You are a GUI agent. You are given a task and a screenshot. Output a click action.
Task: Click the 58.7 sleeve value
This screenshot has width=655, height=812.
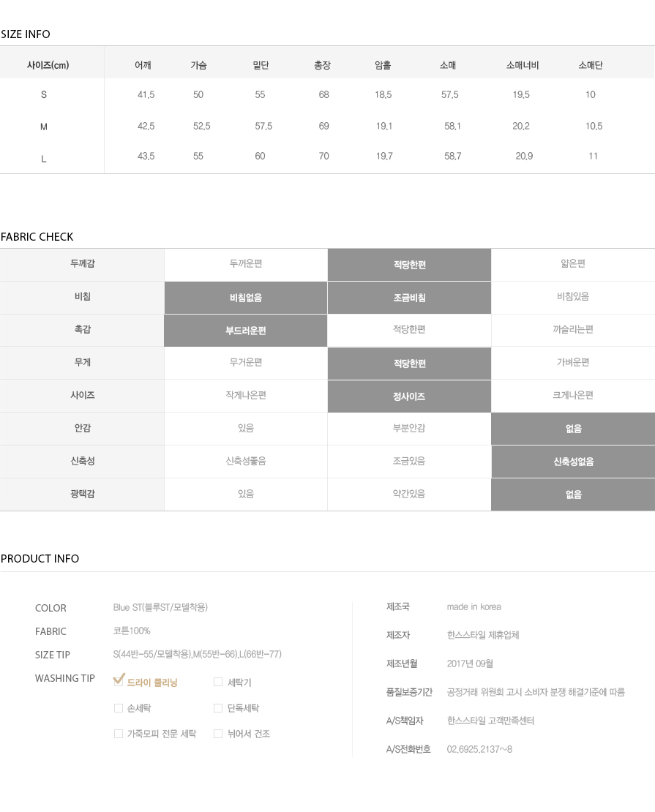click(452, 156)
